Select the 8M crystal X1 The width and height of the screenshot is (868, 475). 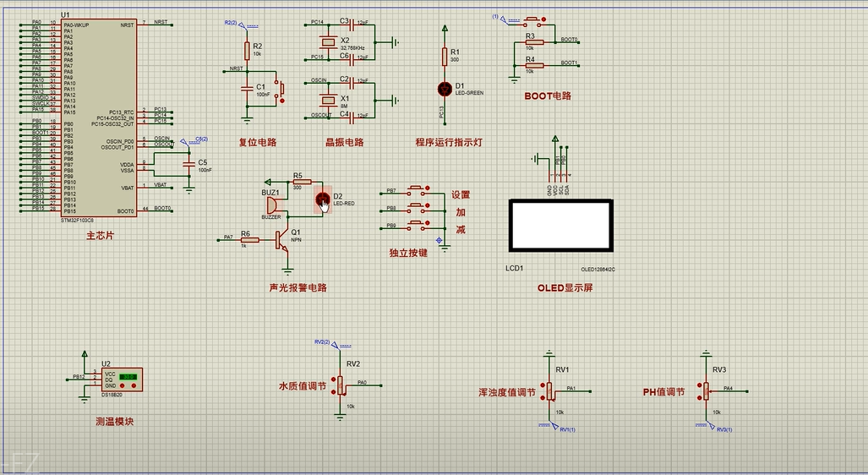click(329, 100)
